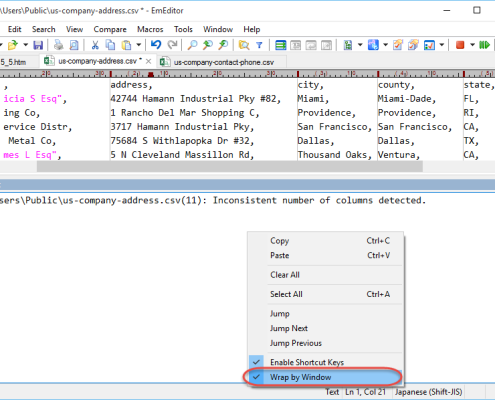Choose Clear All from context menu
The image size is (495, 400).
coord(285,275)
